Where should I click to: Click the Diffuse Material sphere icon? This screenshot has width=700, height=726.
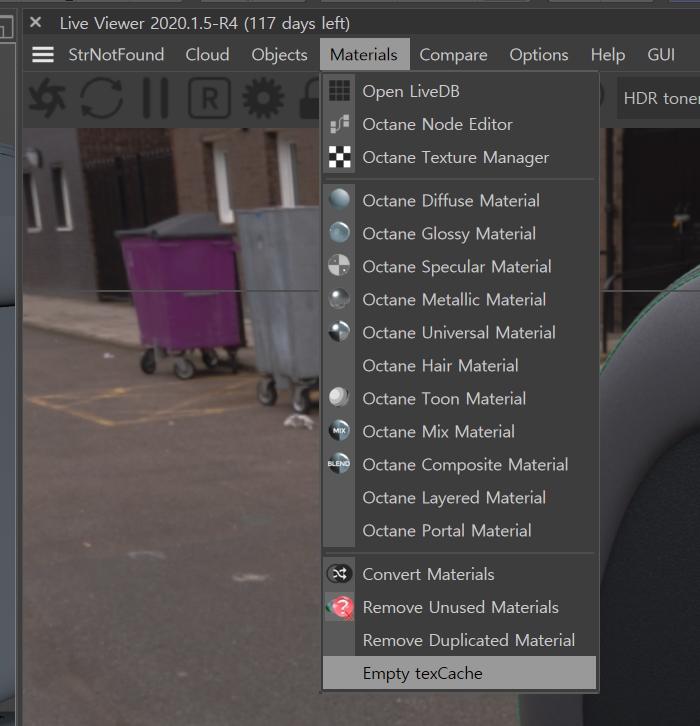coord(339,200)
